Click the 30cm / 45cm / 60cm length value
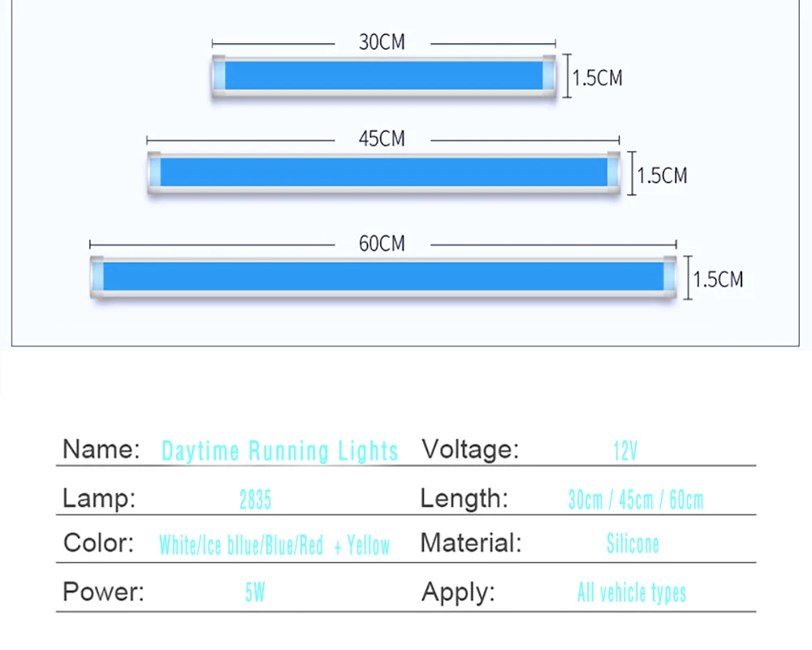812x650 pixels. (636, 500)
